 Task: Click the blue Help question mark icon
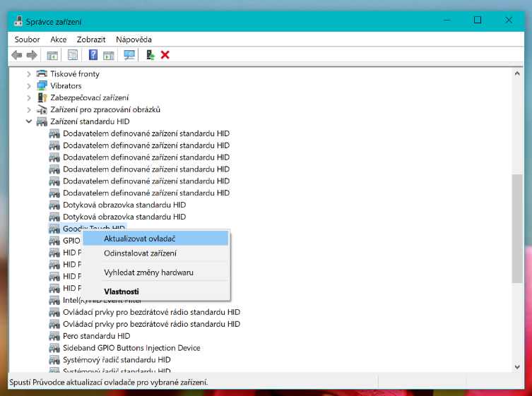[93, 55]
